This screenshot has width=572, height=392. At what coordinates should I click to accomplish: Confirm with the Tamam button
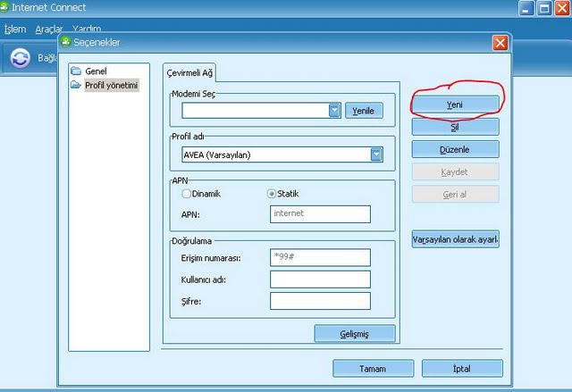click(372, 368)
